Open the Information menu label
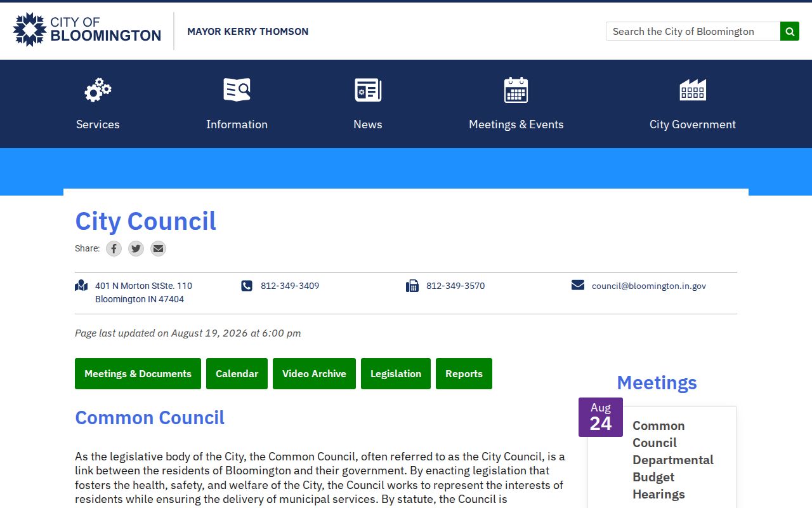The image size is (812, 508). [x=237, y=124]
